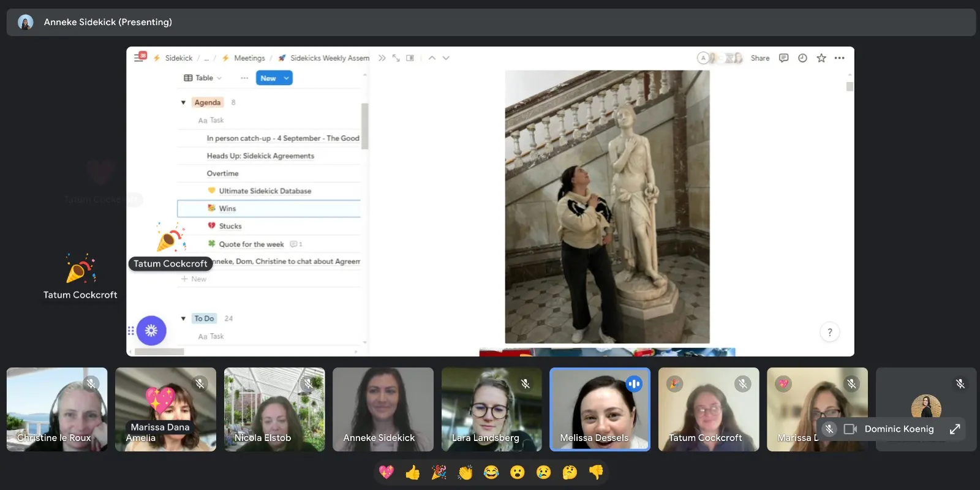Expand Dominic Koenig's tile to full view
This screenshot has width=980, height=490.
click(955, 429)
